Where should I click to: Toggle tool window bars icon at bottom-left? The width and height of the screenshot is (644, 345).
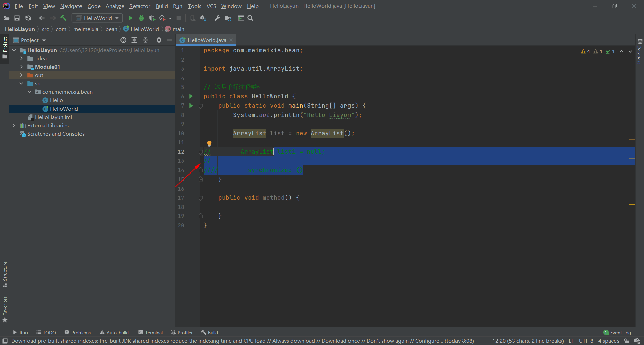point(5,341)
